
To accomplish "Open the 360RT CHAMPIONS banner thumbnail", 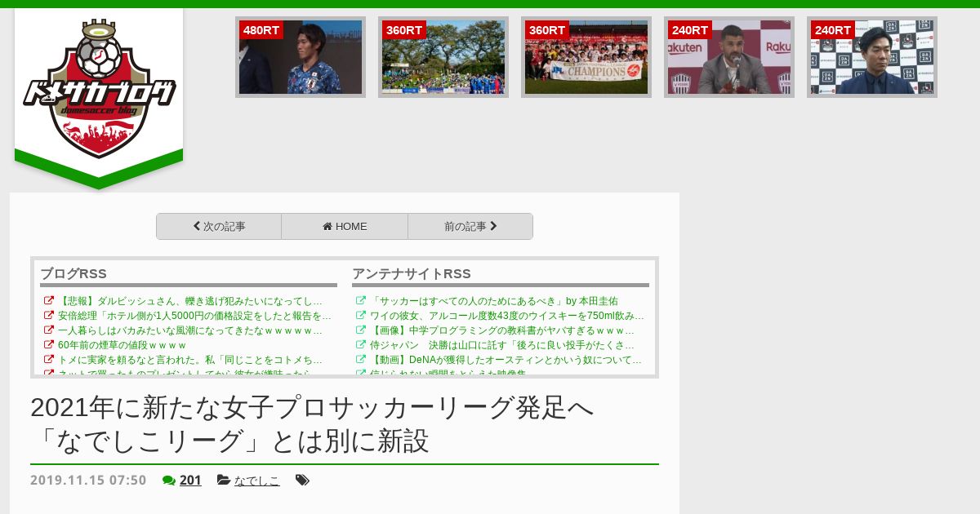I will (x=586, y=57).
